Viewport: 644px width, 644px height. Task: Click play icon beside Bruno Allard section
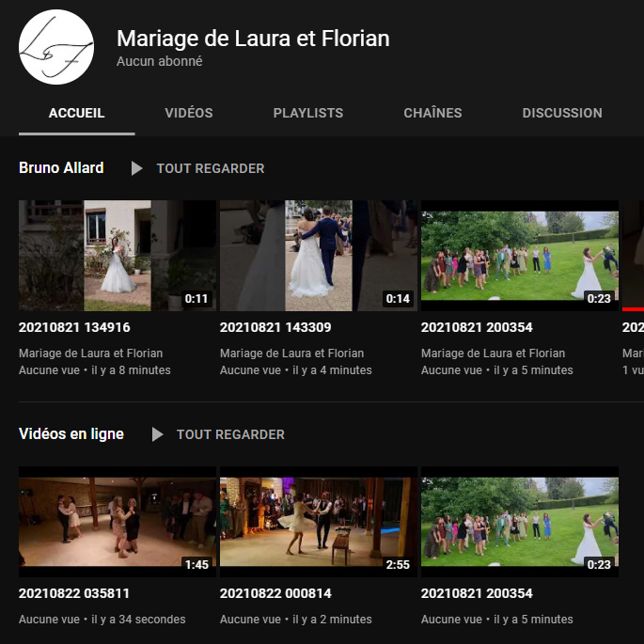(137, 168)
